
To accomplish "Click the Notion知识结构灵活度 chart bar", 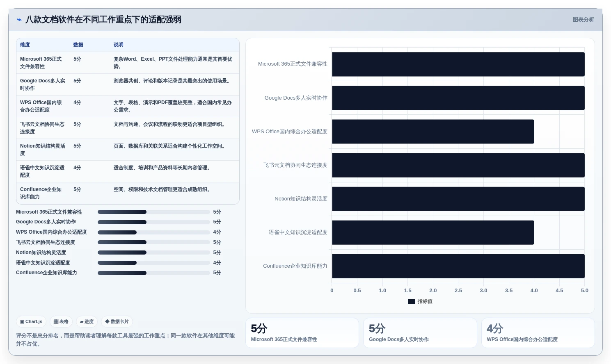I will click(458, 199).
